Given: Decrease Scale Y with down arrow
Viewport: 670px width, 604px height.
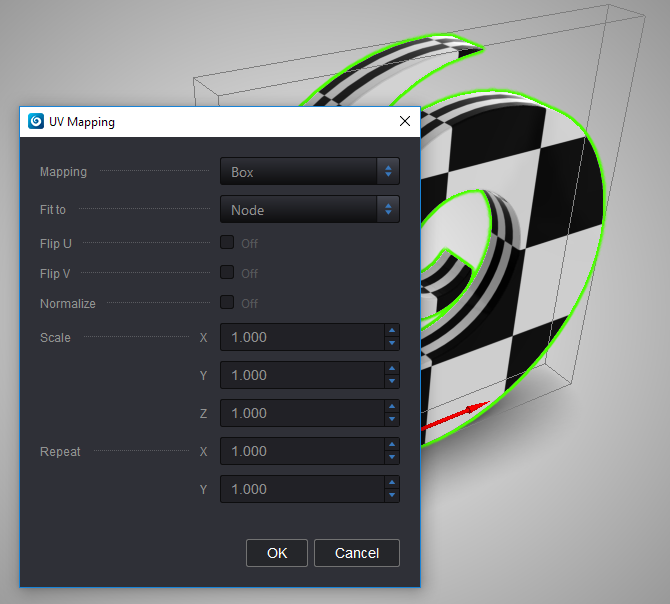Looking at the screenshot, I should (x=392, y=381).
